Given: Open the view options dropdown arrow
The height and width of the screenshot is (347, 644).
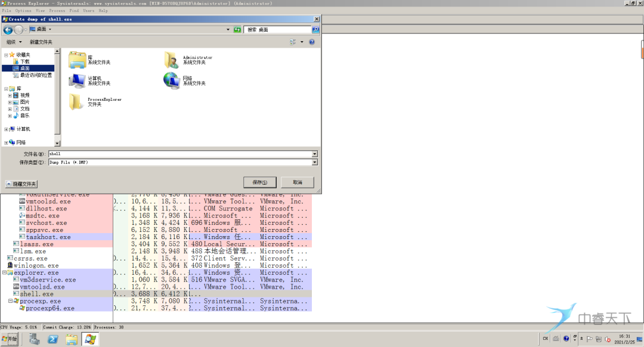Looking at the screenshot, I should [302, 42].
